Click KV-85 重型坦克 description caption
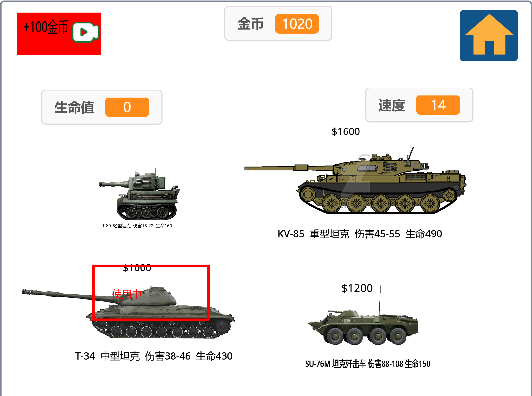 click(360, 234)
